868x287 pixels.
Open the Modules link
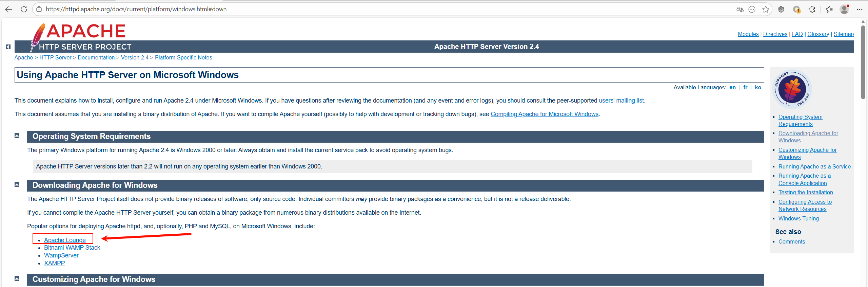748,34
